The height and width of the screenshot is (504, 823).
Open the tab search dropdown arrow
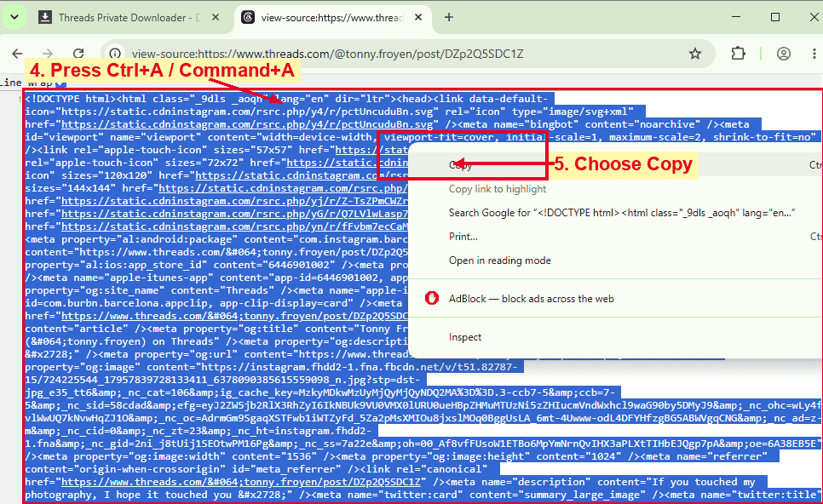click(x=14, y=17)
